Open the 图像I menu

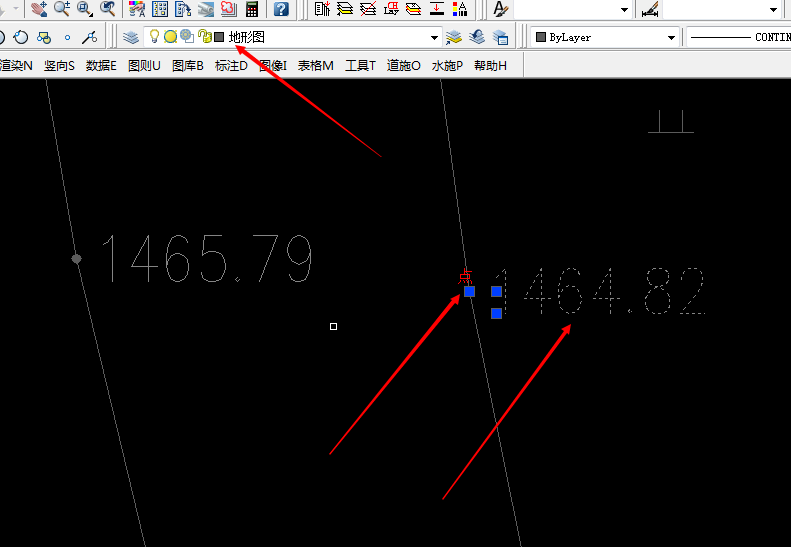coord(273,66)
